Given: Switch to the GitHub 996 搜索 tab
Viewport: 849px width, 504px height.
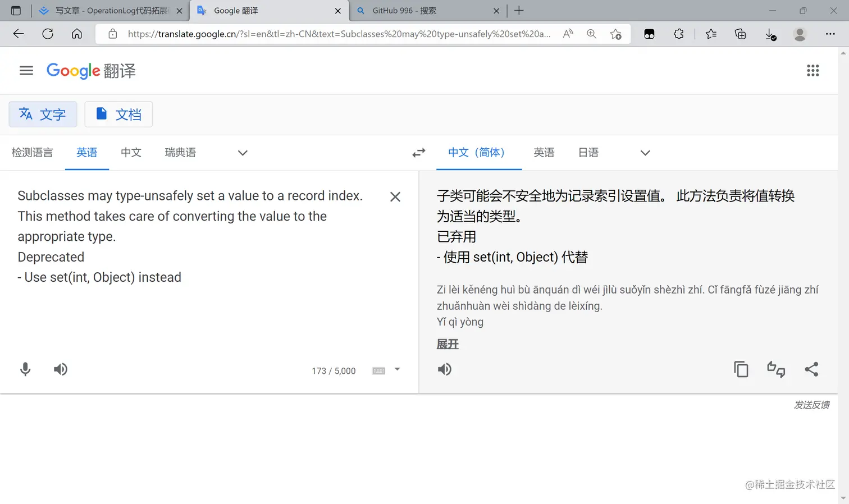Looking at the screenshot, I should tap(429, 11).
